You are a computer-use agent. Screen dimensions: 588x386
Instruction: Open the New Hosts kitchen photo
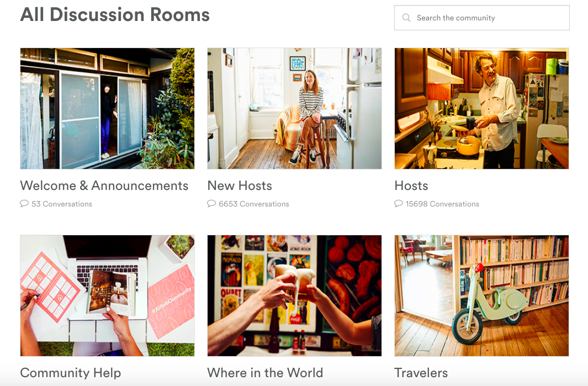(x=294, y=108)
